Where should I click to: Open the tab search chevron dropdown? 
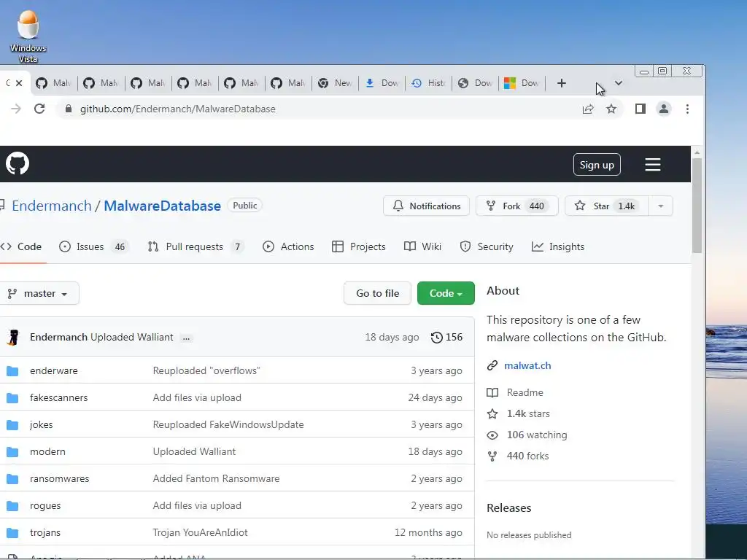click(619, 83)
